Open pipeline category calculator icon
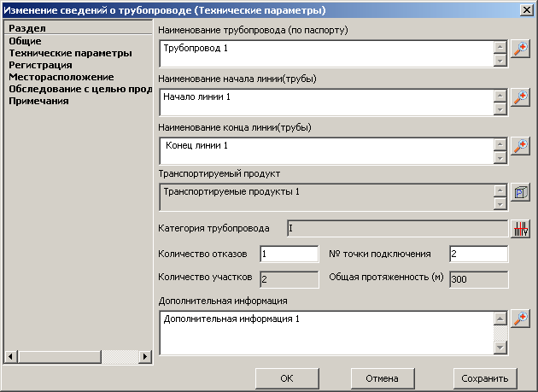This screenshot has height=392, width=538. [x=520, y=229]
